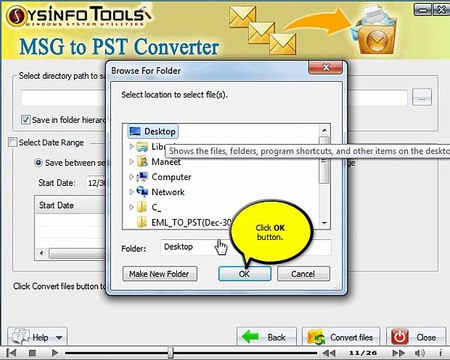Viewport: 450px width, 360px height.
Task: Toggle the player volume speaker icon
Action: (x=420, y=353)
